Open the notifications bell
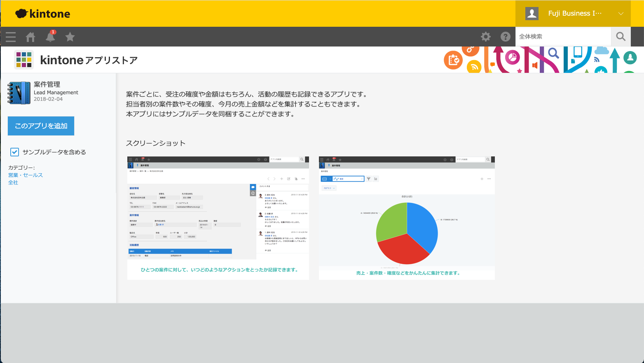This screenshot has width=644, height=363. (x=51, y=36)
